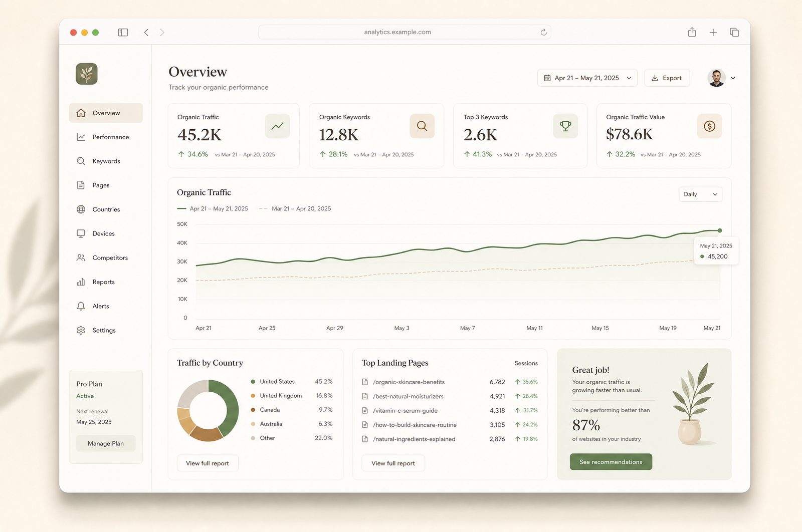Click the May 25, 2025 renewal date

pos(94,422)
